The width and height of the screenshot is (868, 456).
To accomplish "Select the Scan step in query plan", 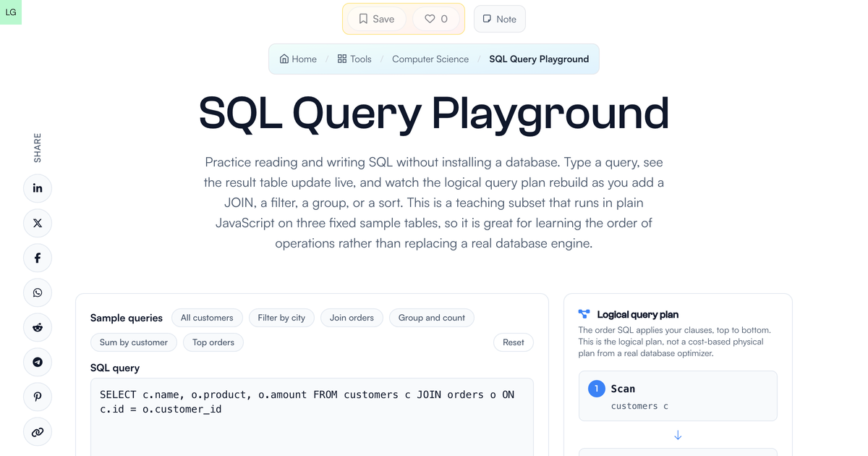I will [x=678, y=396].
